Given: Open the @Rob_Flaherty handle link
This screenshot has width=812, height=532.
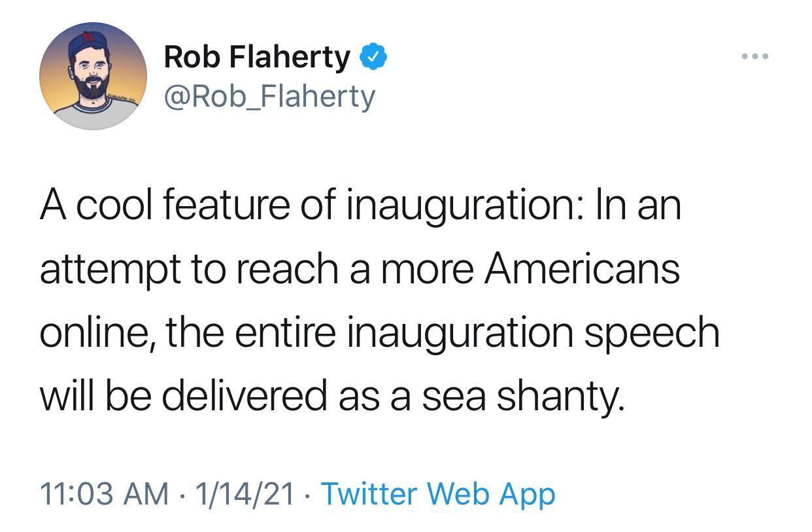Looking at the screenshot, I should 269,97.
